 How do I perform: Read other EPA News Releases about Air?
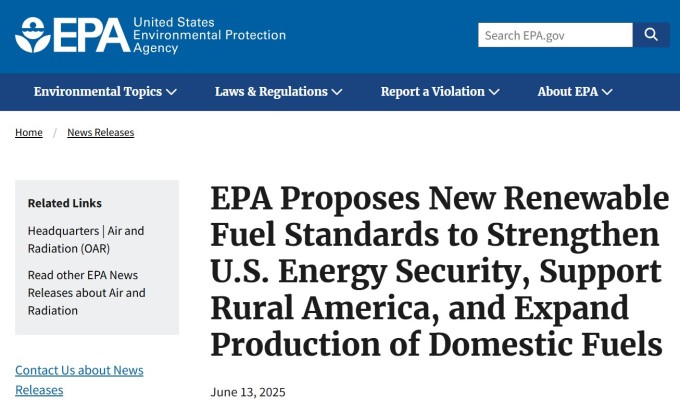tap(87, 293)
